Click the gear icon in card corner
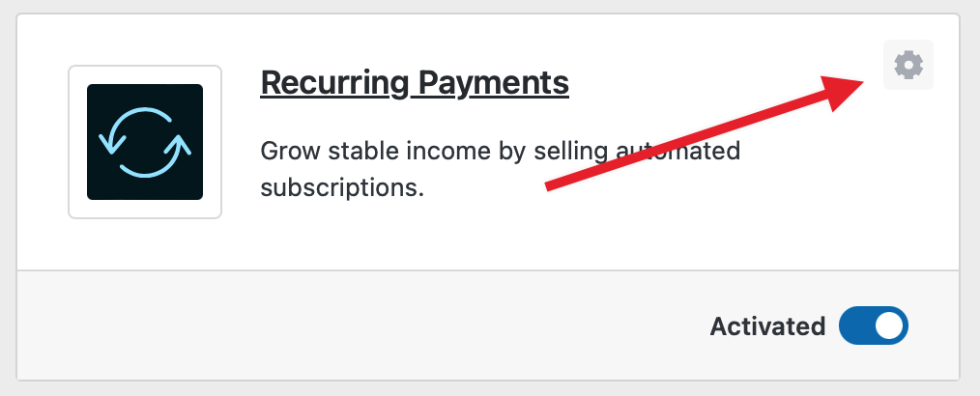This screenshot has height=396, width=980. point(908,66)
